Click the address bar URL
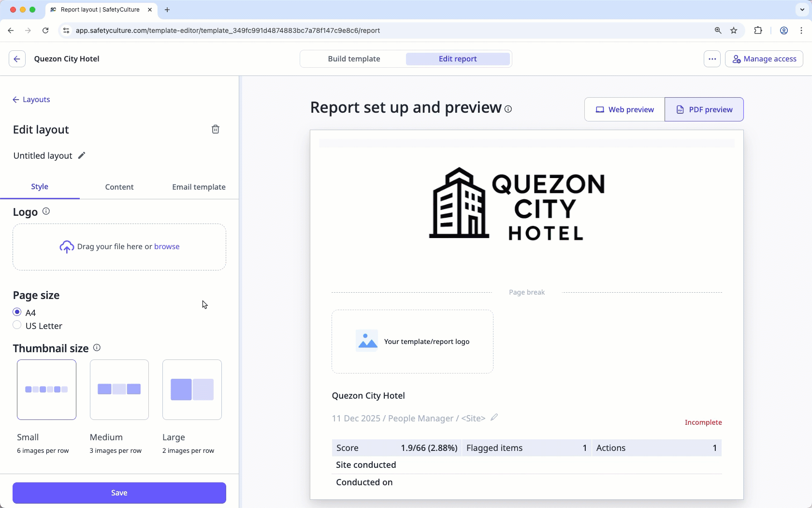 (x=228, y=30)
